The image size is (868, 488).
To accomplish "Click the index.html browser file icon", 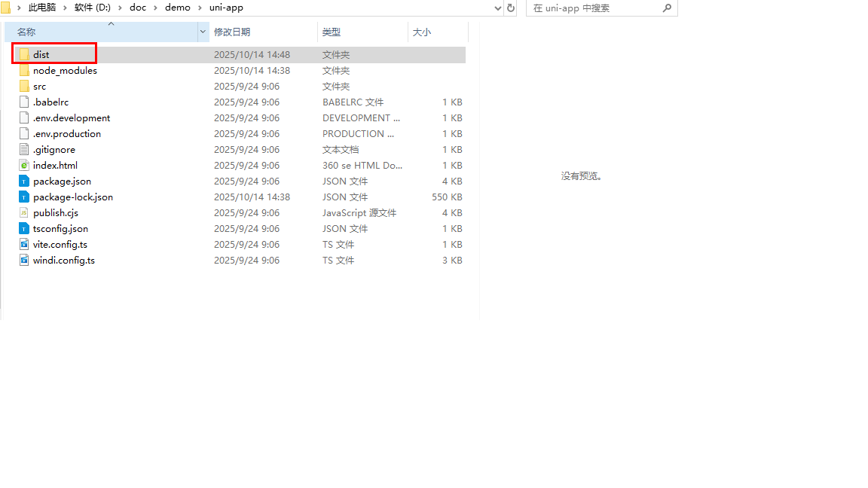I will click(24, 165).
